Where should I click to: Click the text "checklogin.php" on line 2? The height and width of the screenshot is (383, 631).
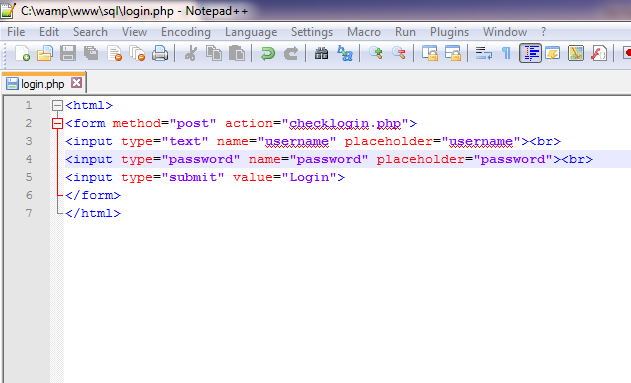[345, 123]
